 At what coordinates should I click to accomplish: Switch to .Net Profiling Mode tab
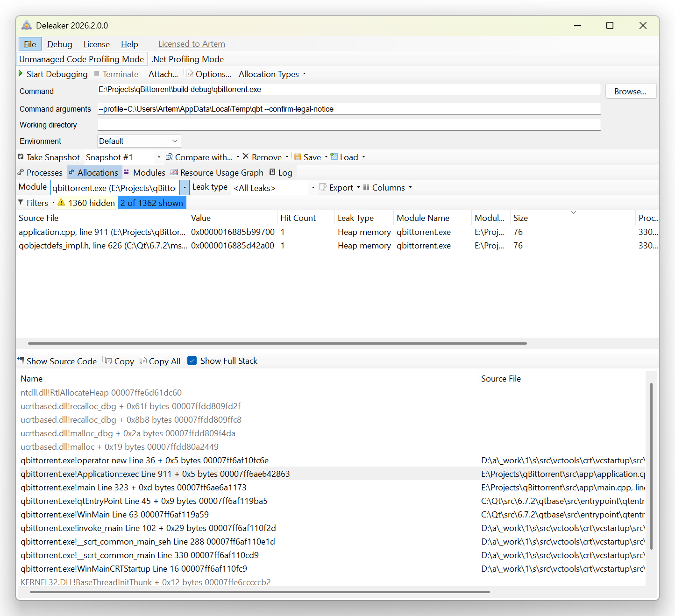pos(188,59)
